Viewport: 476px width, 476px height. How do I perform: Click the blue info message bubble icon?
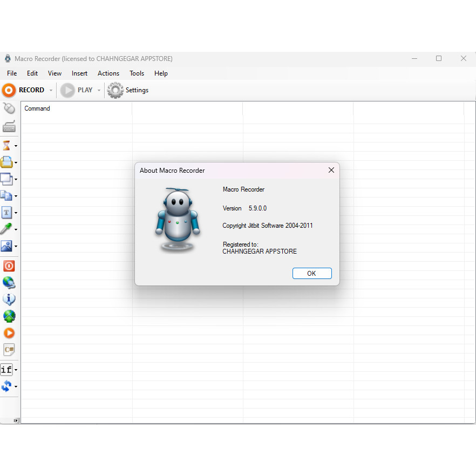tap(9, 299)
